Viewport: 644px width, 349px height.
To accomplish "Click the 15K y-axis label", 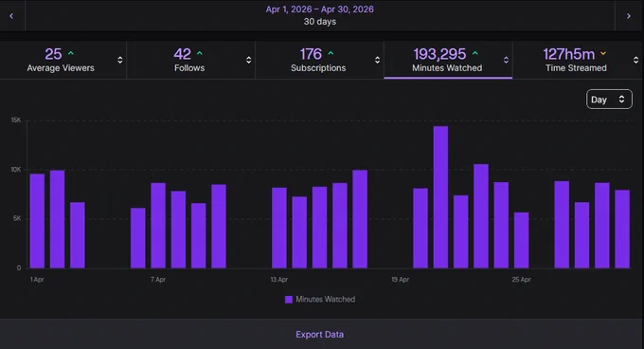I will 16,120.
